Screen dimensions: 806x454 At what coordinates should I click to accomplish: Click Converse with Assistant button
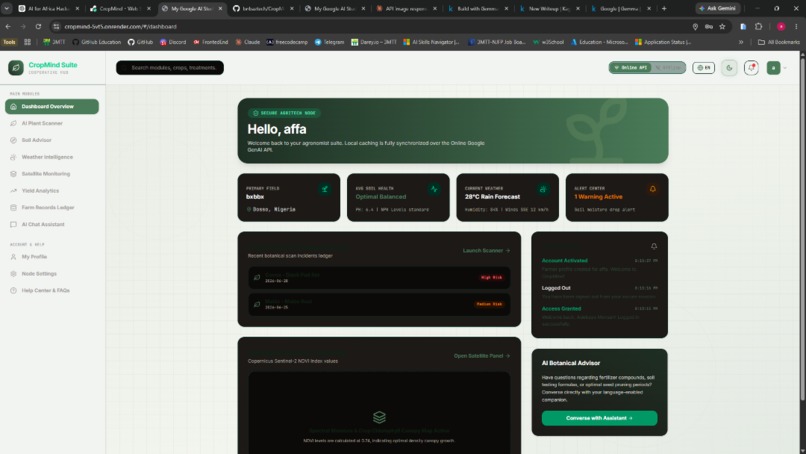coord(599,418)
